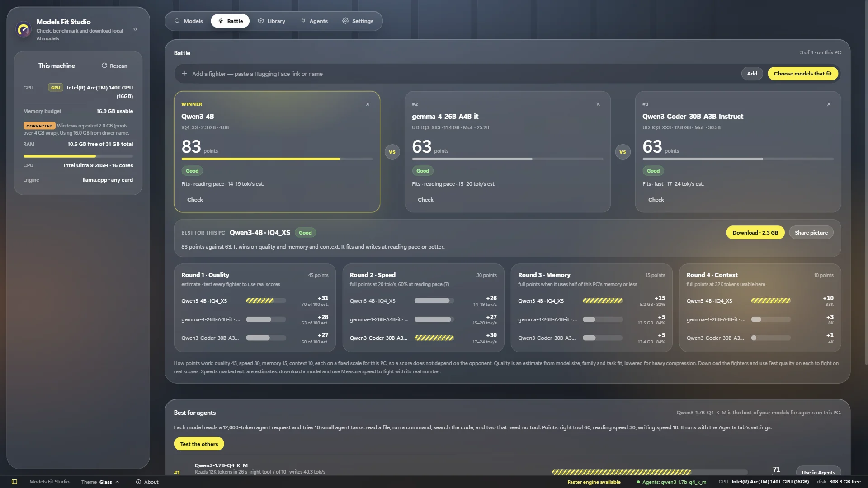Screen dimensions: 868x488
Task: Click the Agents plug icon
Action: coord(303,21)
